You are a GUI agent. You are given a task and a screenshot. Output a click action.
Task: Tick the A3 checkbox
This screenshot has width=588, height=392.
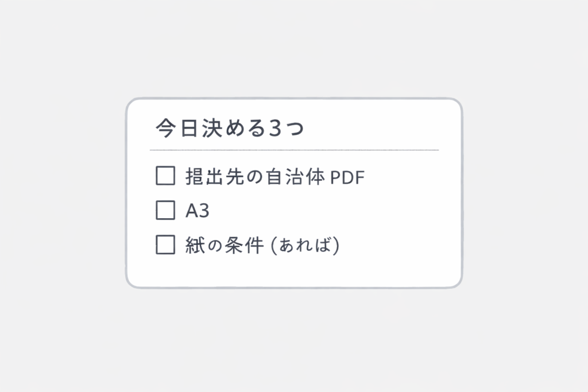pyautogui.click(x=165, y=211)
